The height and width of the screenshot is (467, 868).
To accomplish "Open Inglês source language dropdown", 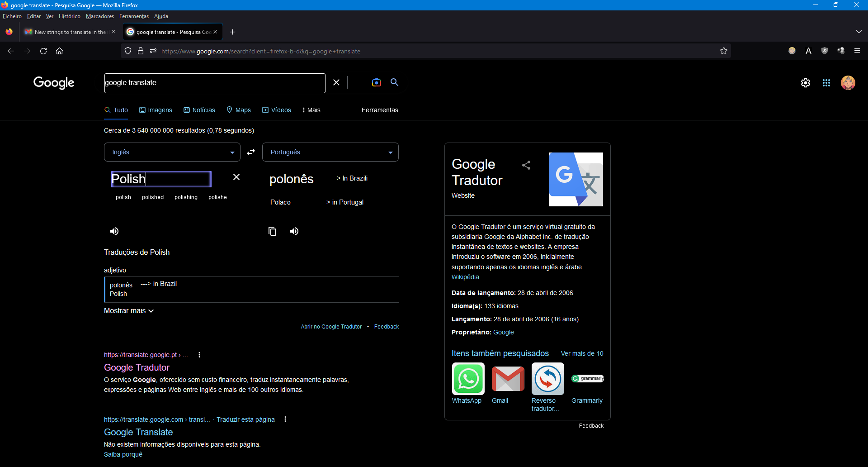I will [x=172, y=152].
